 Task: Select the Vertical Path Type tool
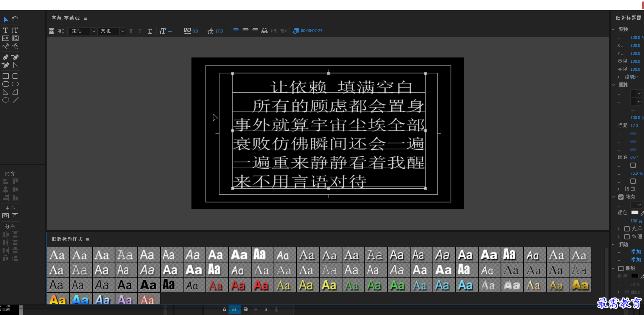(15, 46)
